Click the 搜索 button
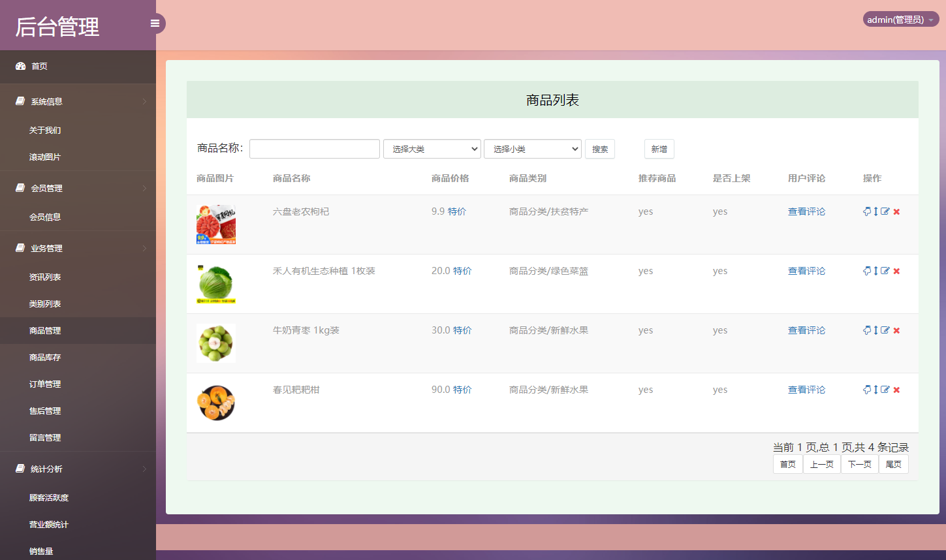The height and width of the screenshot is (560, 946). (599, 149)
